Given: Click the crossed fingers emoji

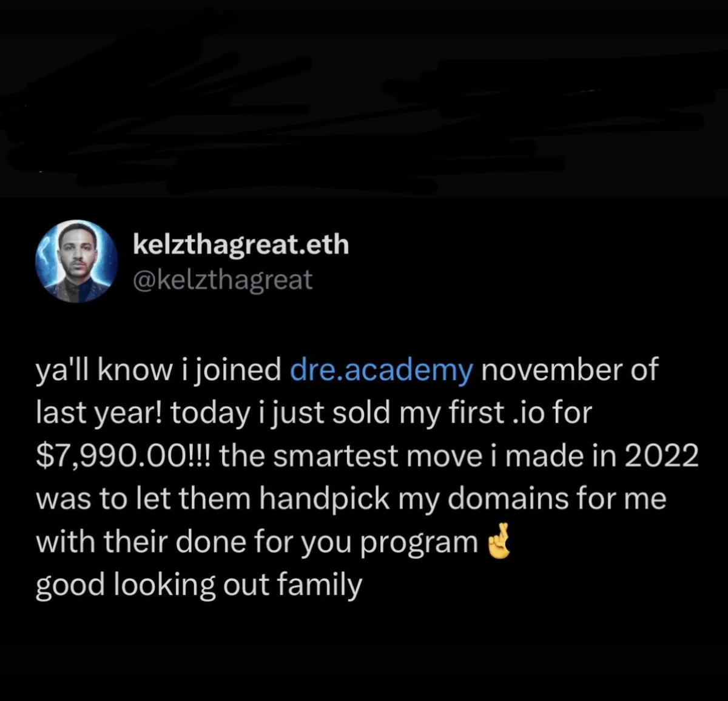Looking at the screenshot, I should point(499,542).
